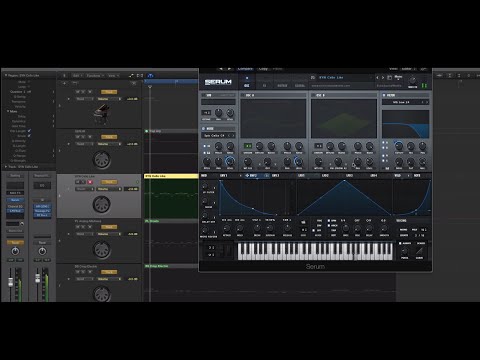Image resolution: width=480 pixels, height=360 pixels.
Task: Click the Compare button in plug-in header
Action: tap(245, 69)
